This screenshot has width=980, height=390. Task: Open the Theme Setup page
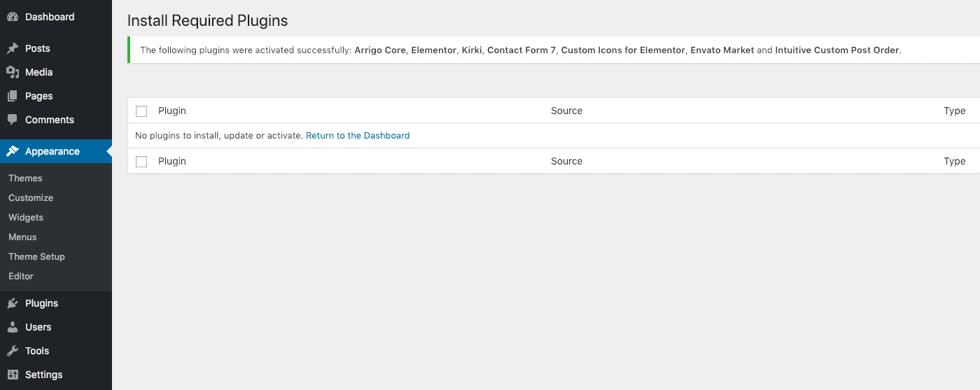[x=36, y=256]
